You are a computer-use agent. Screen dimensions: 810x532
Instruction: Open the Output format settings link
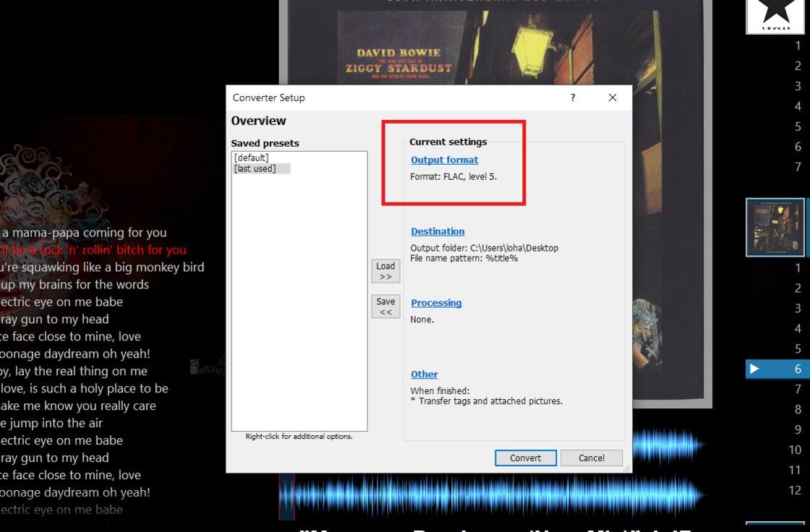[444, 160]
